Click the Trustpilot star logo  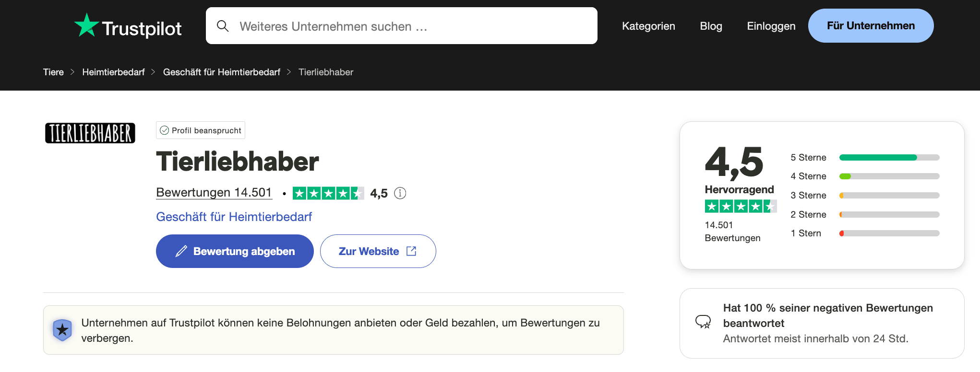coord(86,25)
